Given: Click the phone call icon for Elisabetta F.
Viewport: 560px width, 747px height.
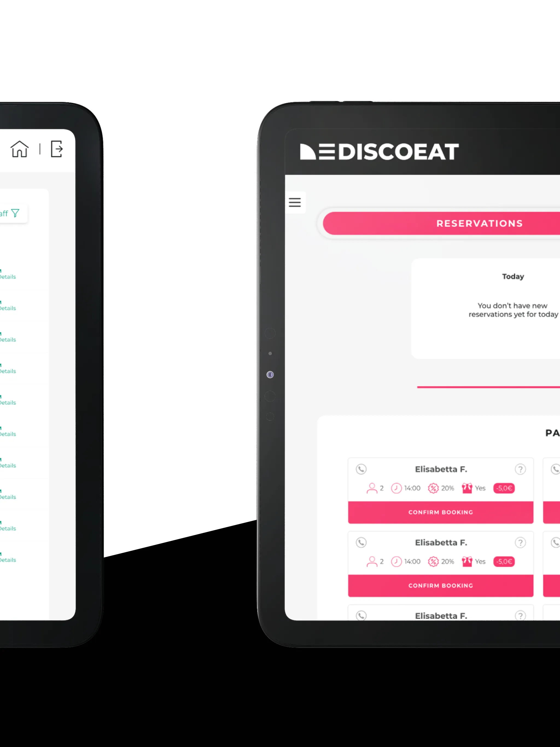Looking at the screenshot, I should tap(361, 469).
